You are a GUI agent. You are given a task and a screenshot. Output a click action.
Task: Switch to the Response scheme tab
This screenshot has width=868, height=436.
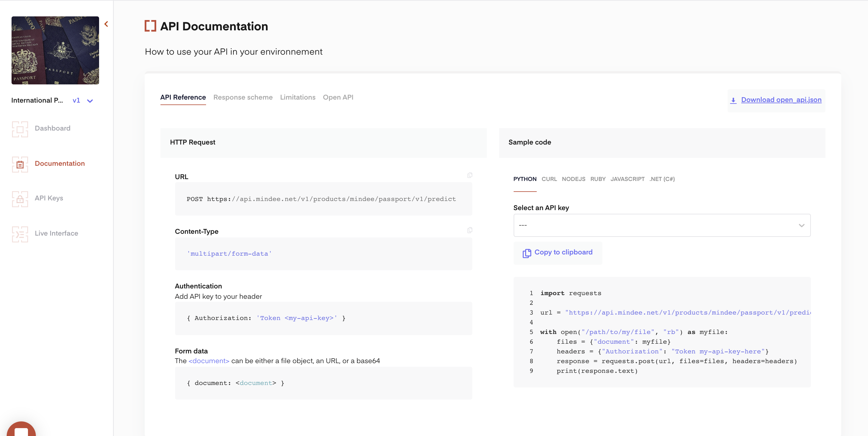coord(243,97)
